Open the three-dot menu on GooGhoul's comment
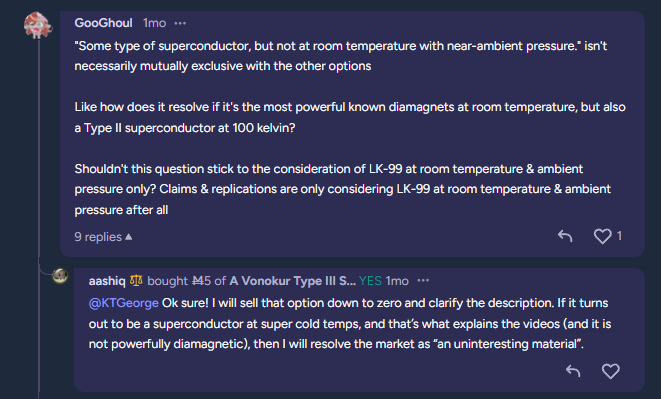 [180, 23]
